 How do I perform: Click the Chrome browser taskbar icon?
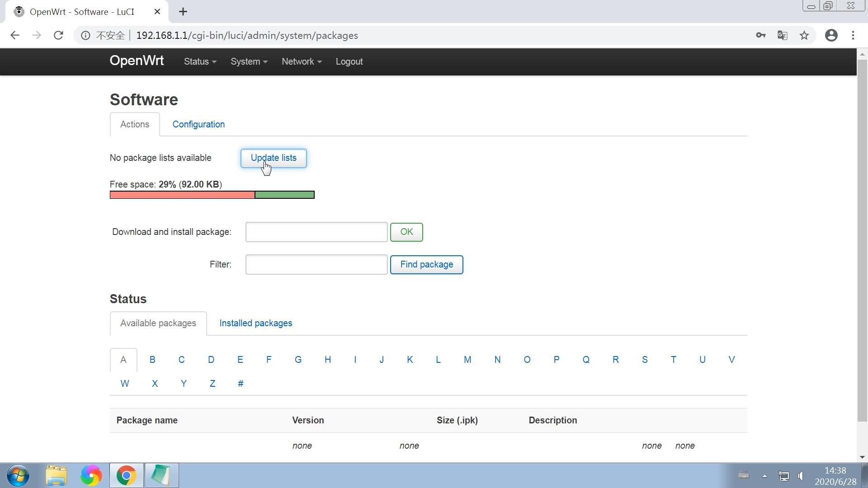click(x=126, y=475)
